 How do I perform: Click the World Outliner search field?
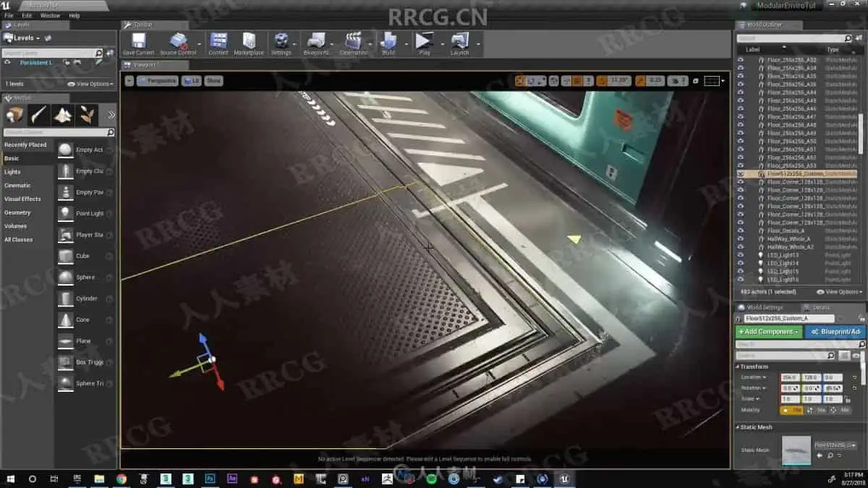click(x=795, y=38)
